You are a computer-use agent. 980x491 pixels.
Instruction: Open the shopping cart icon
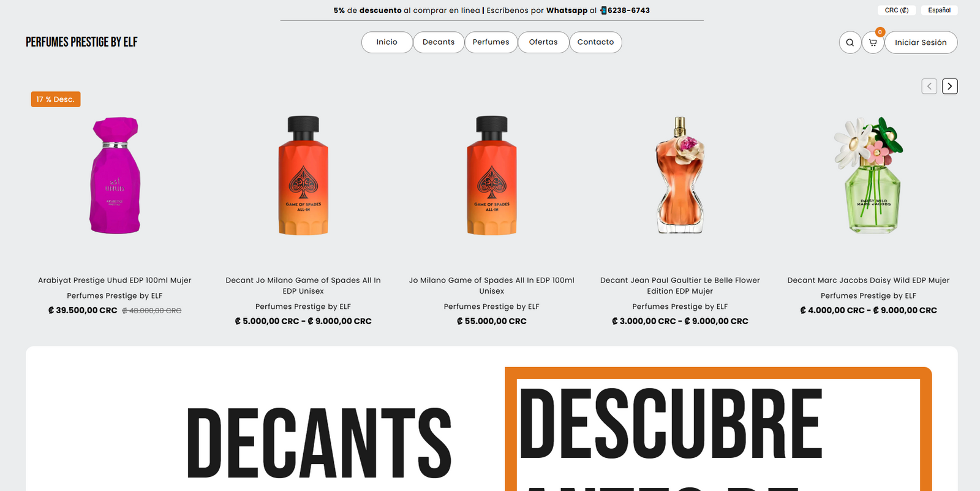(x=873, y=42)
